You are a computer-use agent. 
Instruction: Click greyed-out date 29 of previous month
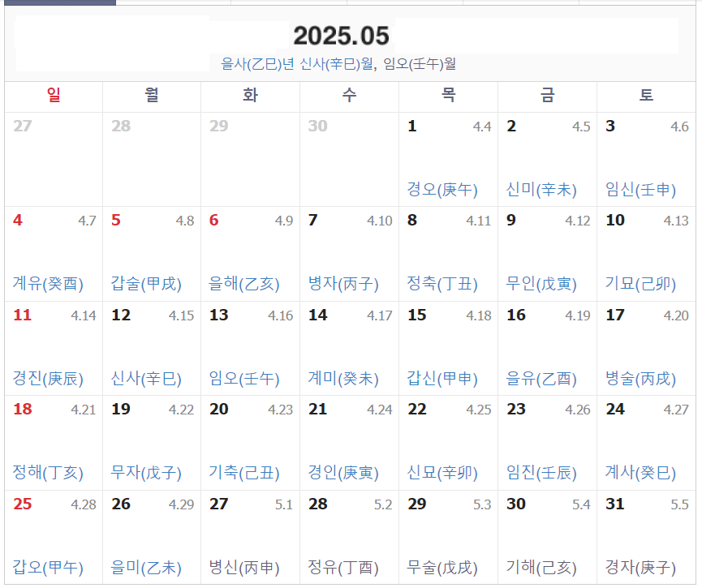coord(219,126)
